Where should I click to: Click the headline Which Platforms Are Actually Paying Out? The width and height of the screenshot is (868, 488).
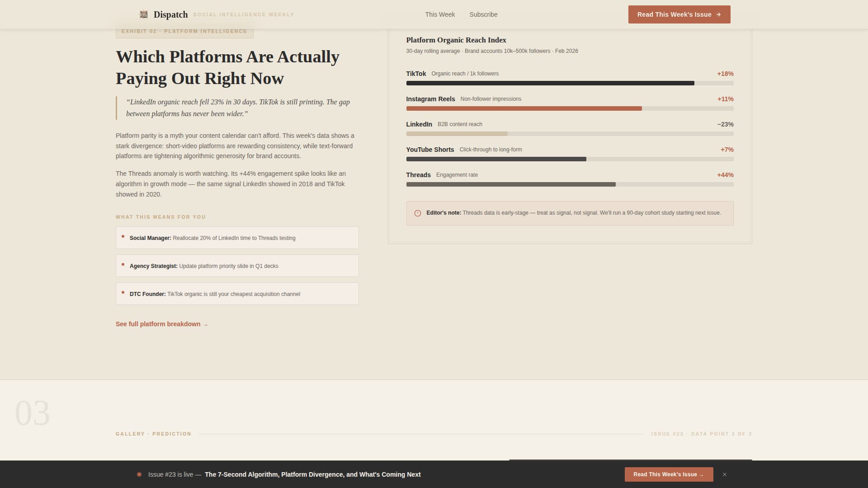(x=227, y=67)
